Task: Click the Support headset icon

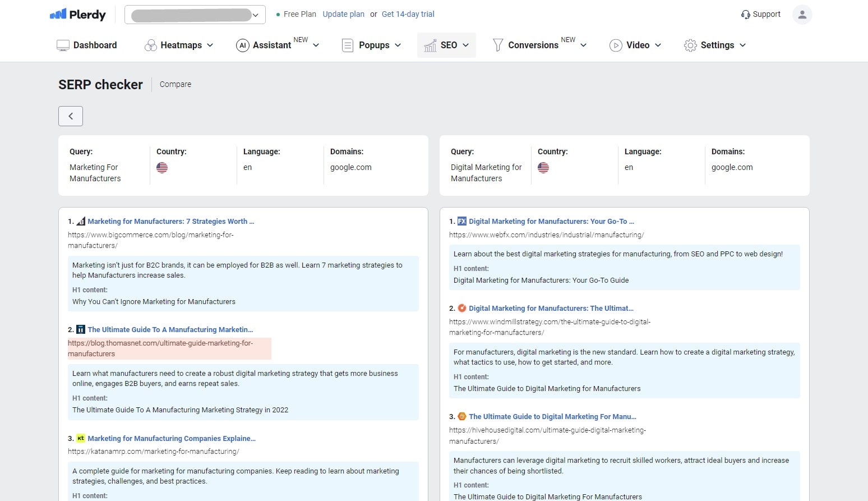Action: point(745,15)
